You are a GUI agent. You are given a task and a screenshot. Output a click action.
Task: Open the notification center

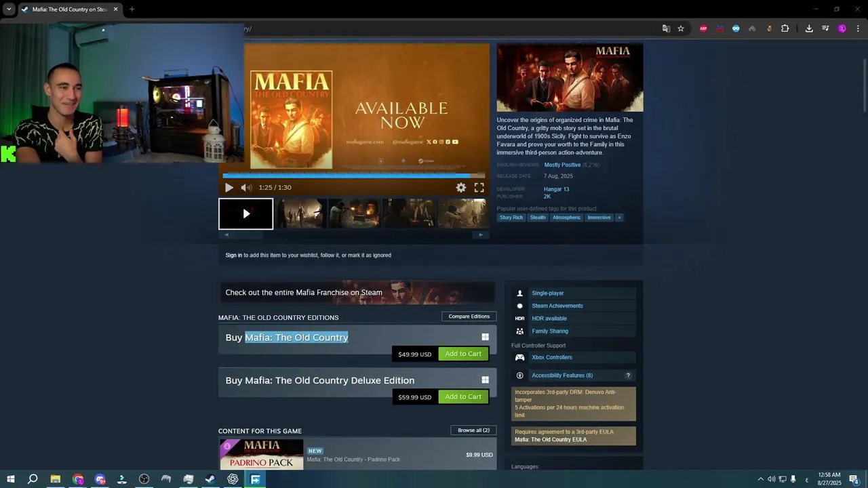854,479
